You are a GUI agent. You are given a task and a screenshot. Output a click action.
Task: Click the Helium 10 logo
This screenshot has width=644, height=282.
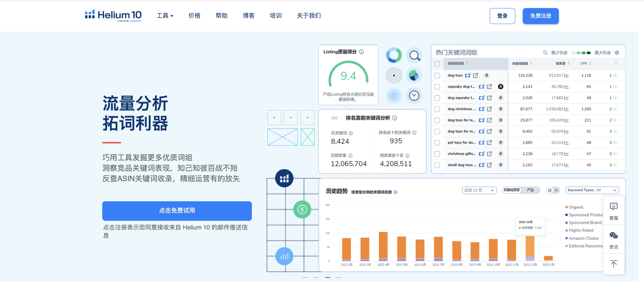(113, 15)
